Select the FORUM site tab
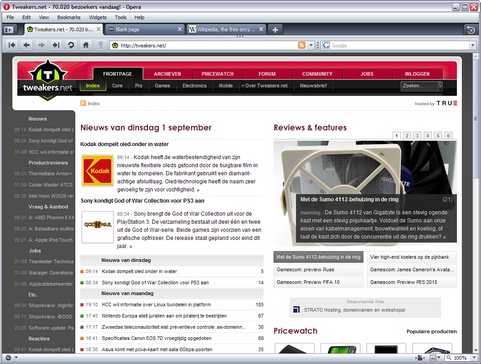The width and height of the screenshot is (481, 364). point(267,74)
